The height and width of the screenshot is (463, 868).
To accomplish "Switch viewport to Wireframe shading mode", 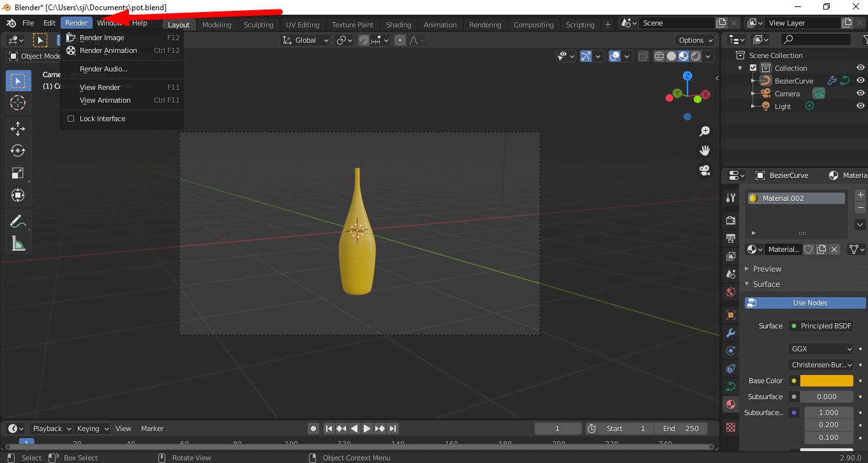I will pos(659,55).
